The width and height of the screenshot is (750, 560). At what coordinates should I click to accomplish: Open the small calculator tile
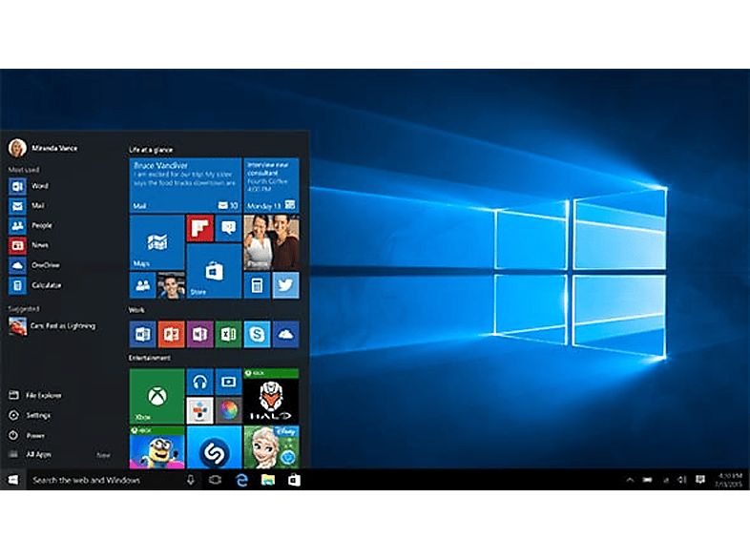coord(257,285)
